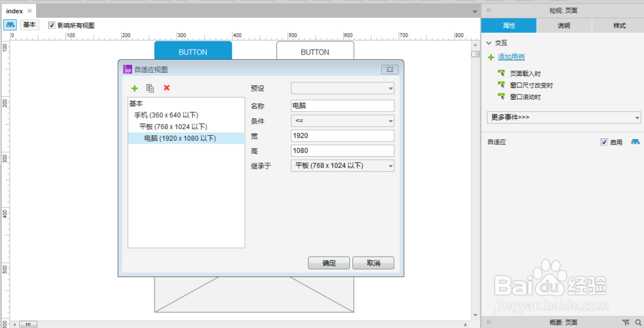The height and width of the screenshot is (328, 644).
Task: Click the pop-out icon of 检视 panel
Action: click(x=489, y=11)
